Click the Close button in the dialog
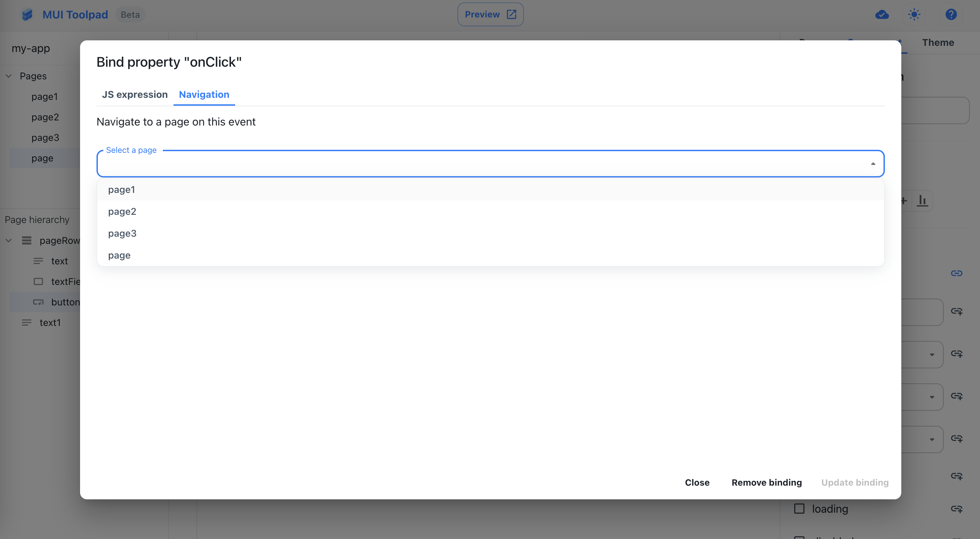The image size is (980, 539). (697, 482)
